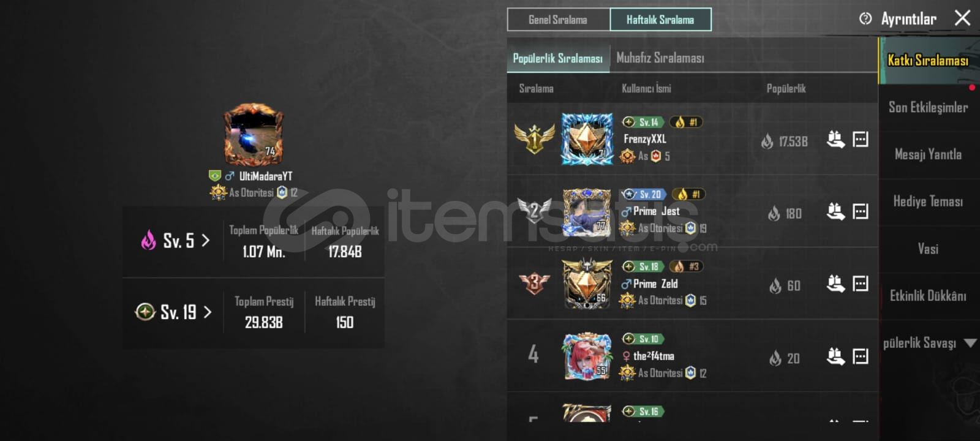Click Hediye Teması button

929,202
